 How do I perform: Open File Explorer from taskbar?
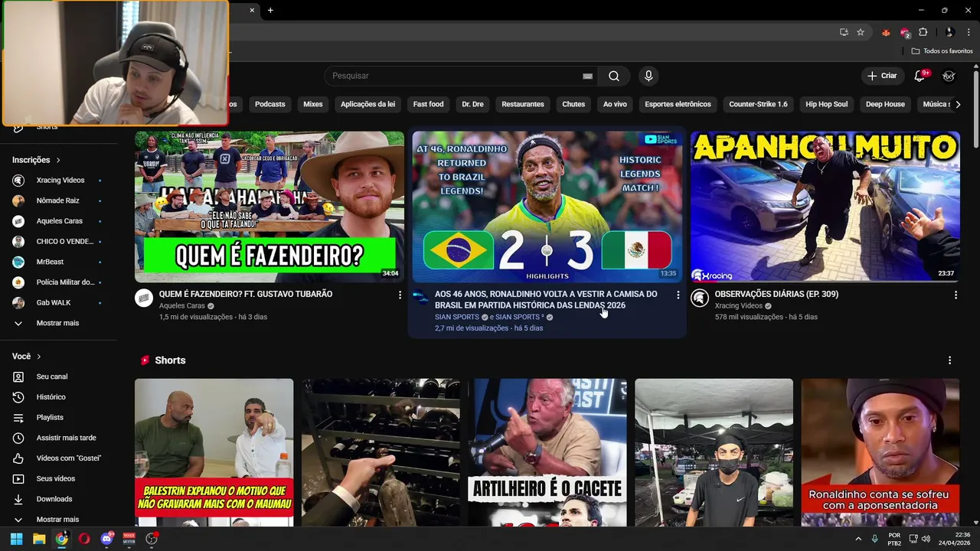click(x=39, y=539)
